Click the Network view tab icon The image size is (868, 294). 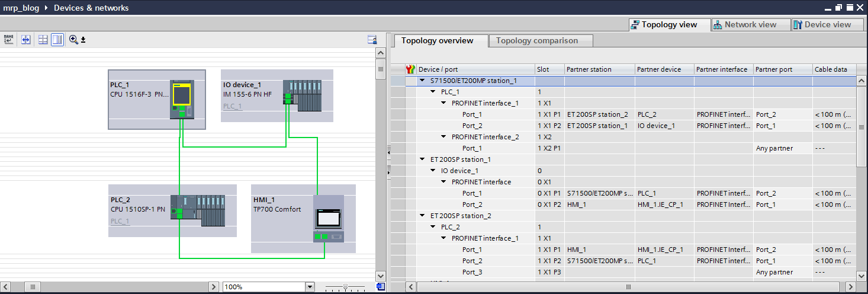(x=718, y=25)
